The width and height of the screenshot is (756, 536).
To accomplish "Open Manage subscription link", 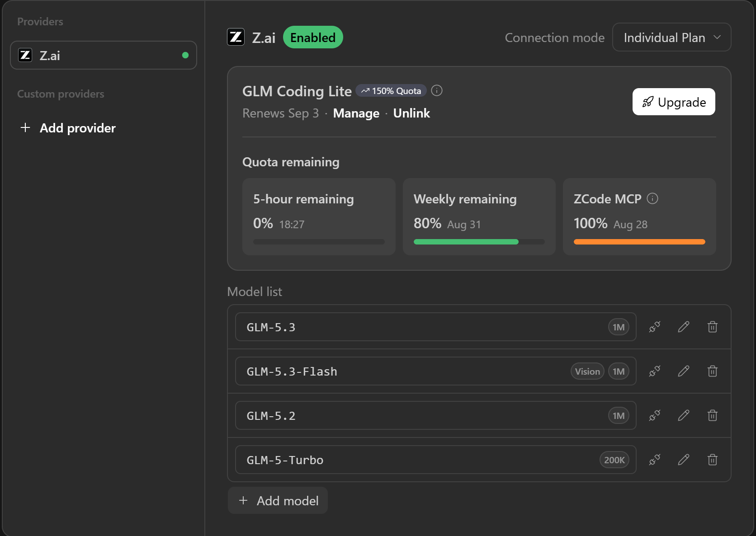I will tap(356, 113).
